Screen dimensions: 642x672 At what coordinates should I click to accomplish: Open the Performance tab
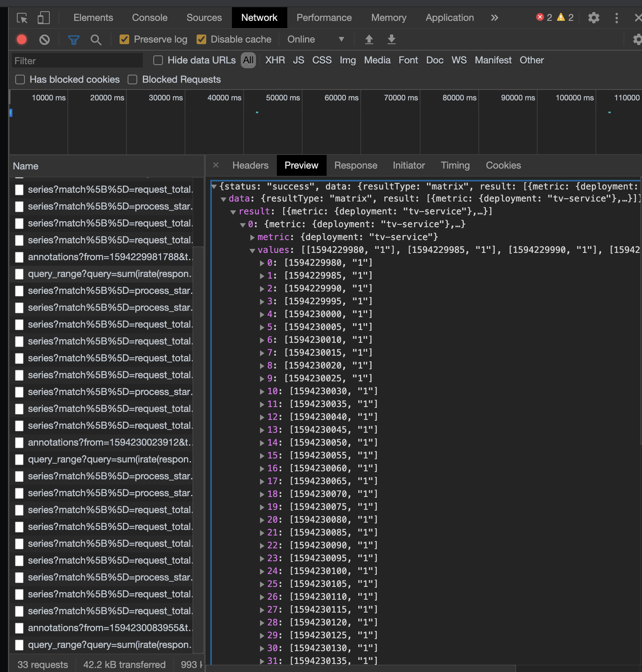coord(324,18)
